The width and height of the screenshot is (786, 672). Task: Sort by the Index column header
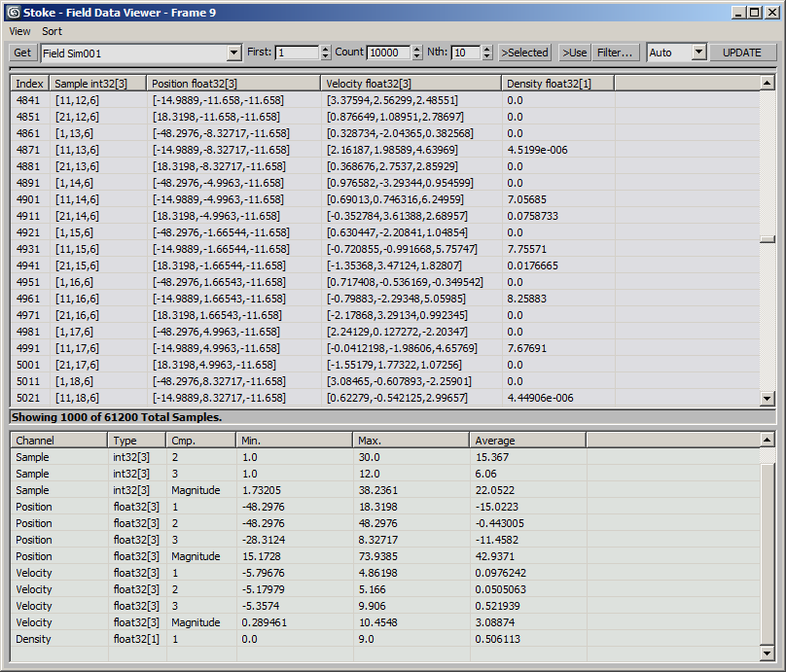30,84
